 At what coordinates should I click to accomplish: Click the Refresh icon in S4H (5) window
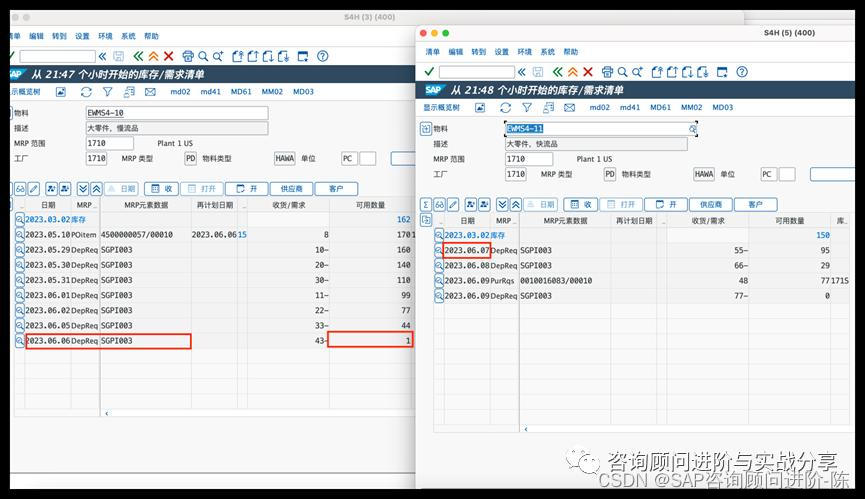pos(505,108)
